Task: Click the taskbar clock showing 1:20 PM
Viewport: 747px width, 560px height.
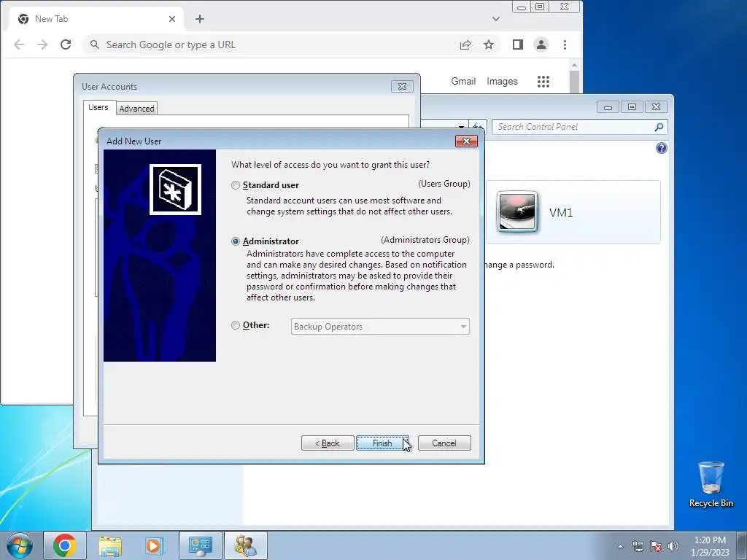Action: (710, 546)
